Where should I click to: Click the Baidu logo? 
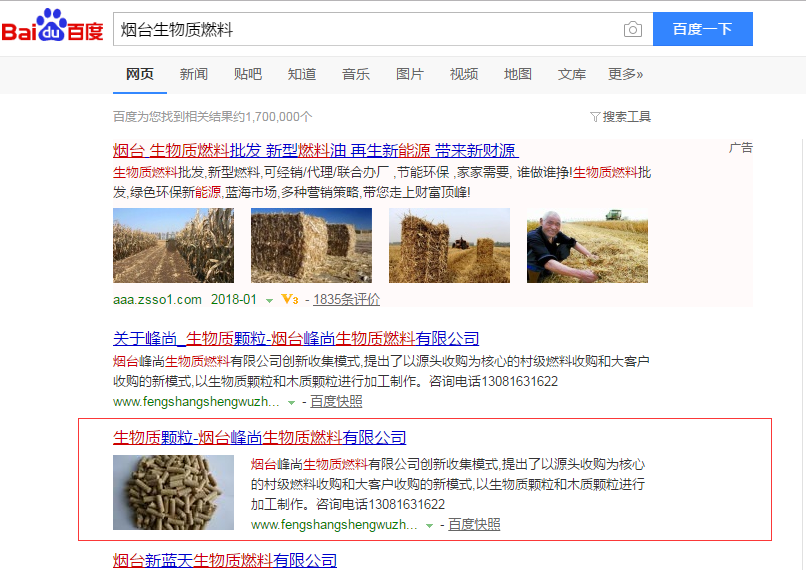(x=52, y=26)
